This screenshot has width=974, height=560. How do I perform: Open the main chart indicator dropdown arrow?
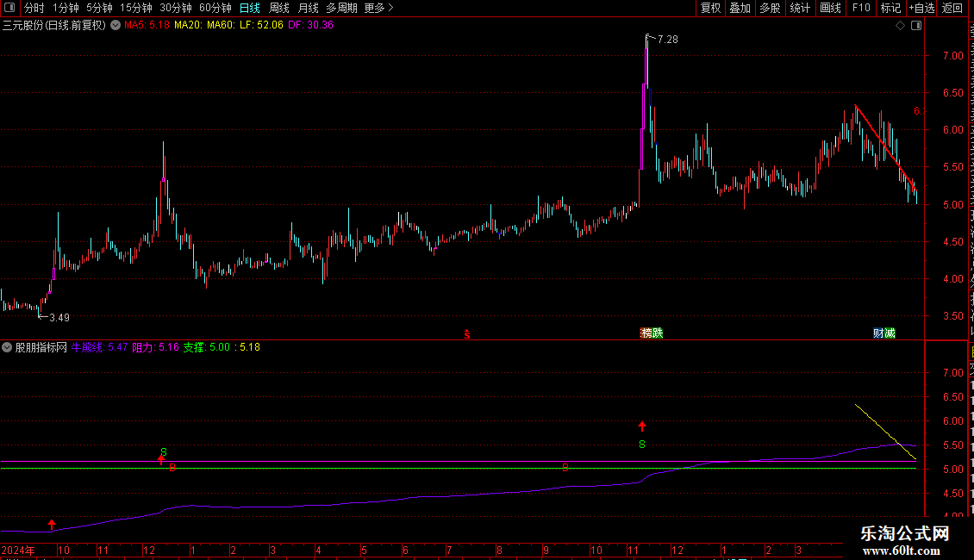click(116, 26)
